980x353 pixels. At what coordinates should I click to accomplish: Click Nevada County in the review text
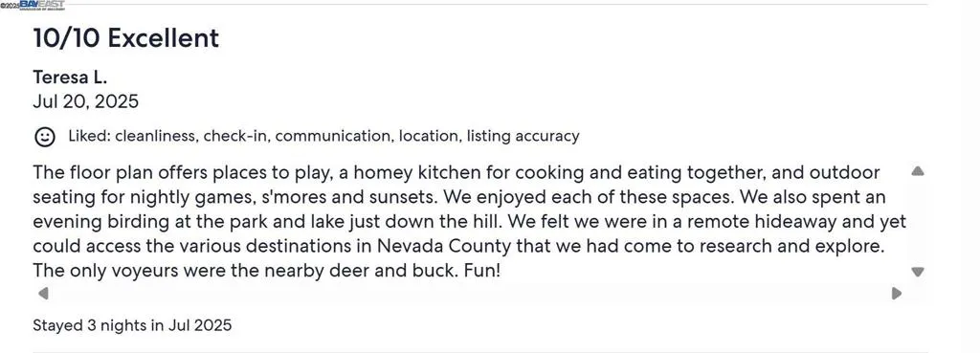444,246
